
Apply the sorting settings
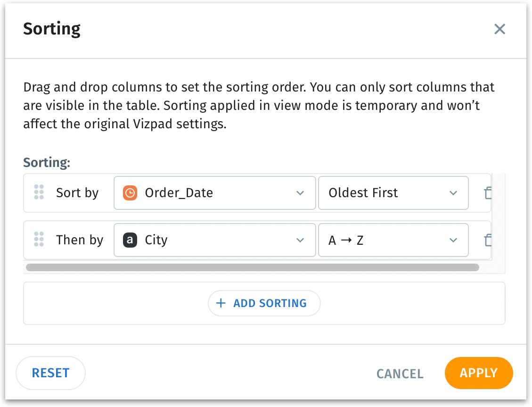[x=478, y=373]
